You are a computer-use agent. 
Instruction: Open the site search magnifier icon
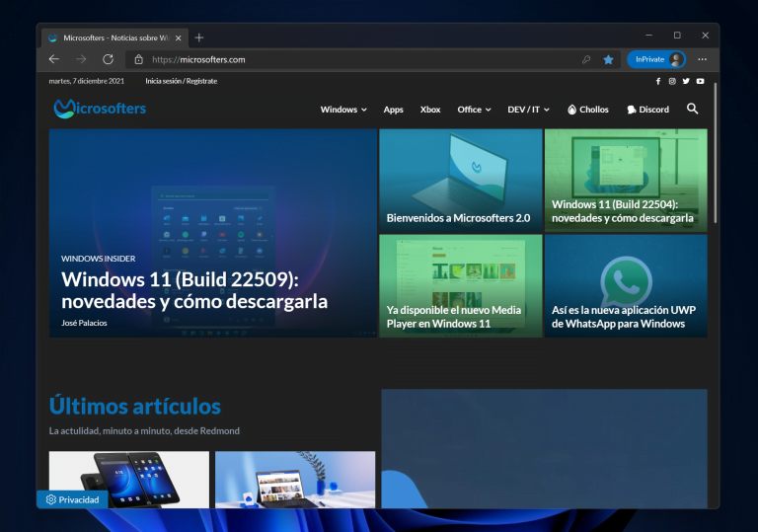click(692, 109)
